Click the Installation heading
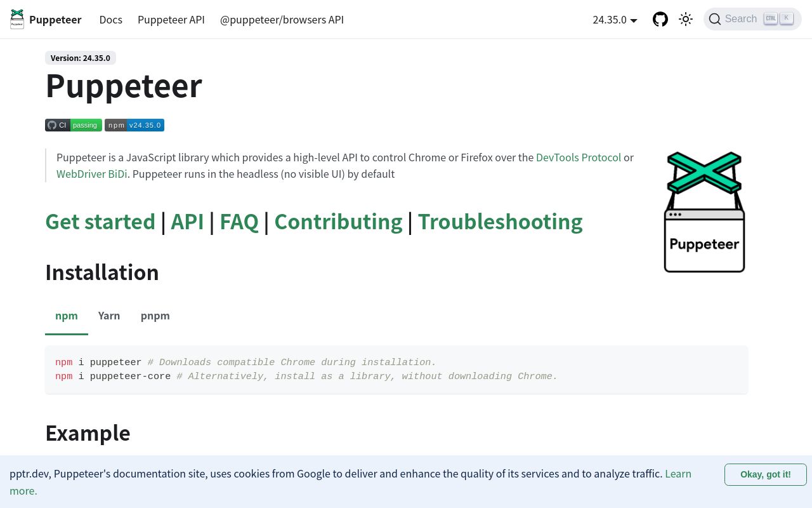Screen dimensions: 812x508 pos(102,272)
